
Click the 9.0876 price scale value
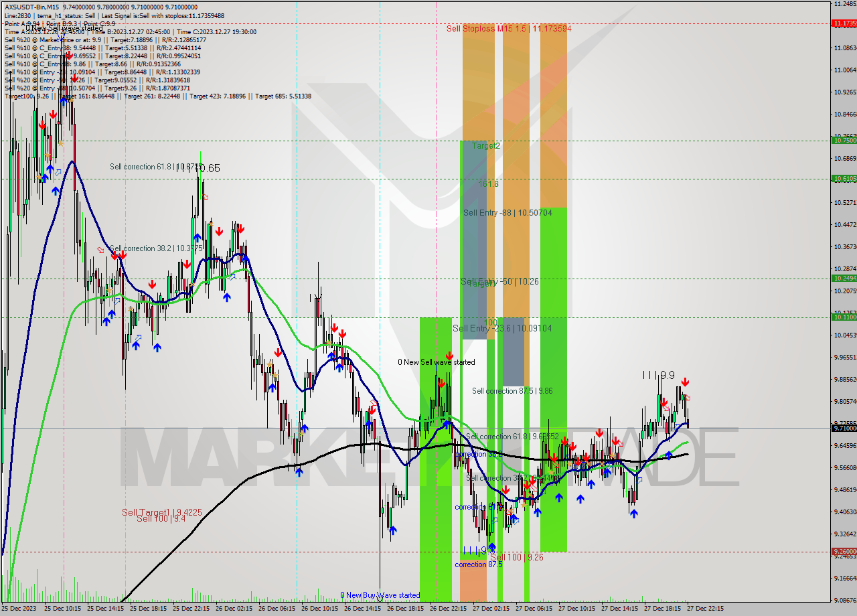[844, 601]
